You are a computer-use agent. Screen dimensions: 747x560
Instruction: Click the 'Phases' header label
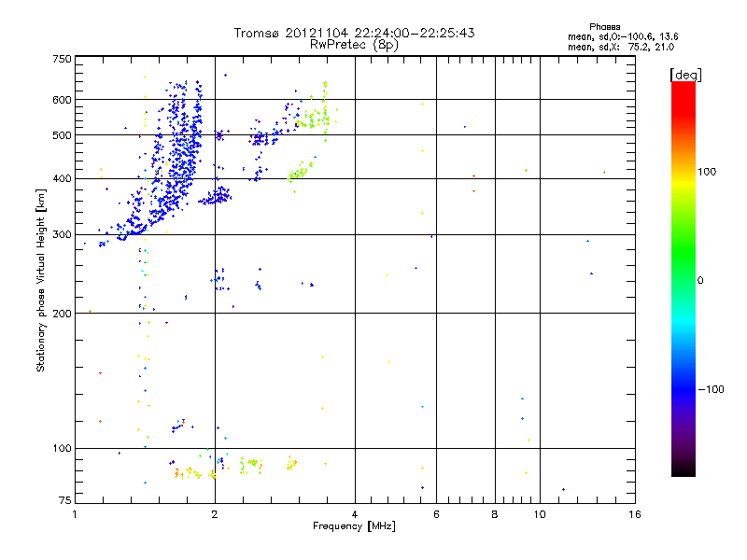pyautogui.click(x=604, y=27)
